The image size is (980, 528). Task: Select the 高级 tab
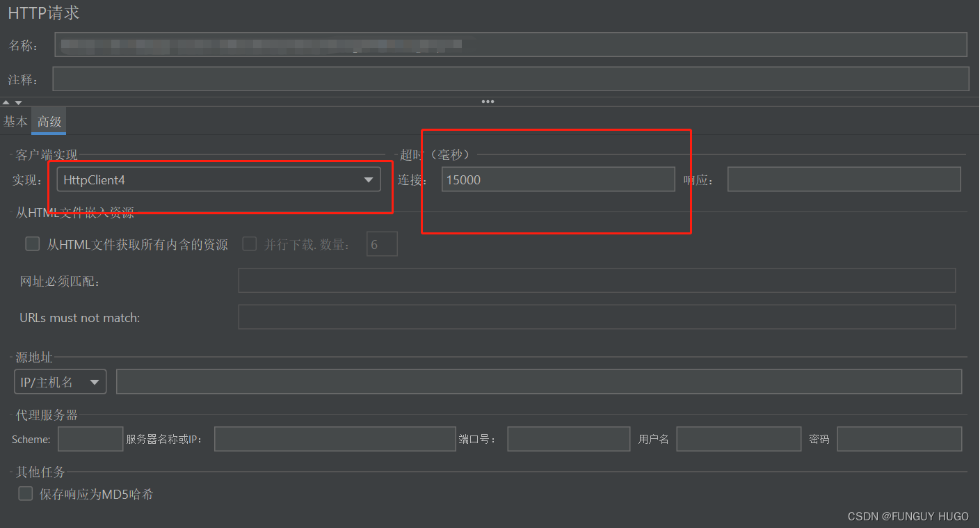tap(48, 122)
